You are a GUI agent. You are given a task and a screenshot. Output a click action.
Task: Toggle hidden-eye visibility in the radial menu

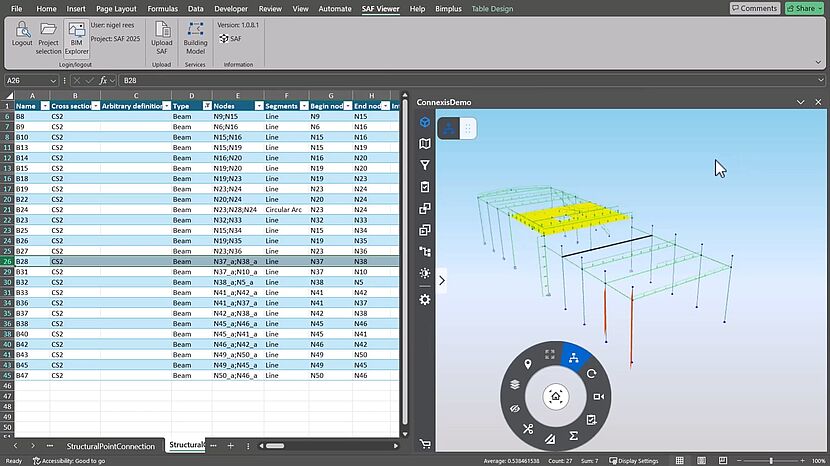[x=515, y=409]
